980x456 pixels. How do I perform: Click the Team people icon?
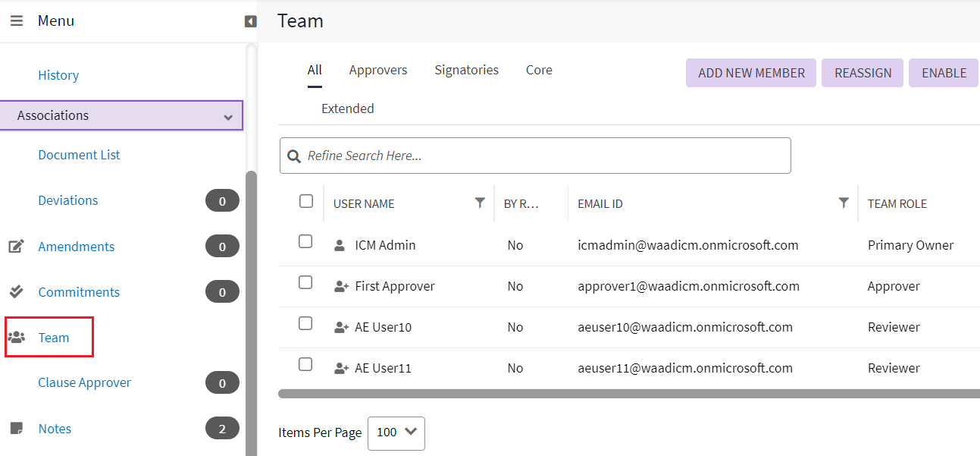tap(16, 338)
